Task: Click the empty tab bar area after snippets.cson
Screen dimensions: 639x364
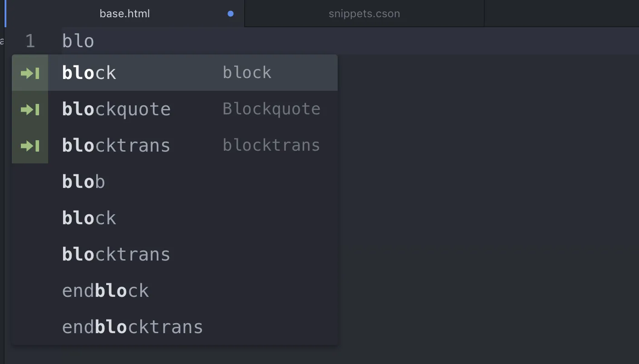Action: pos(561,14)
